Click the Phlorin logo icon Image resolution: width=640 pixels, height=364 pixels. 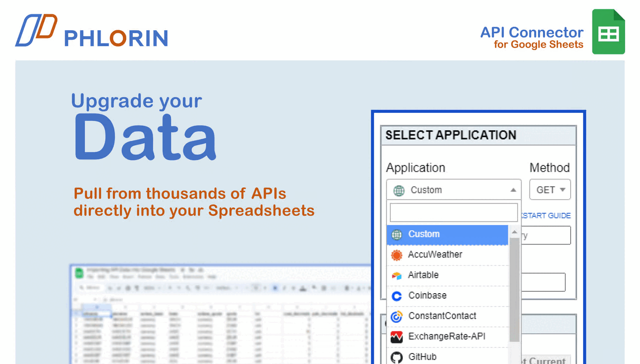[x=36, y=30]
